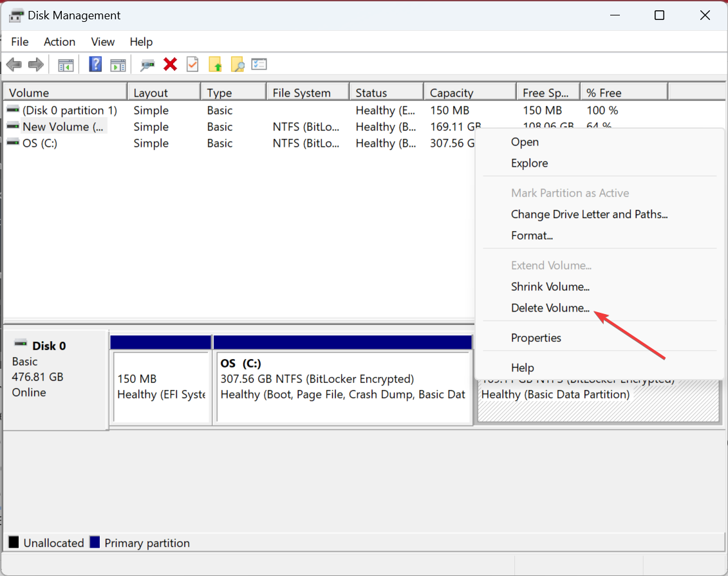Click the "OS (C:)" name in the volume list

pyautogui.click(x=40, y=143)
